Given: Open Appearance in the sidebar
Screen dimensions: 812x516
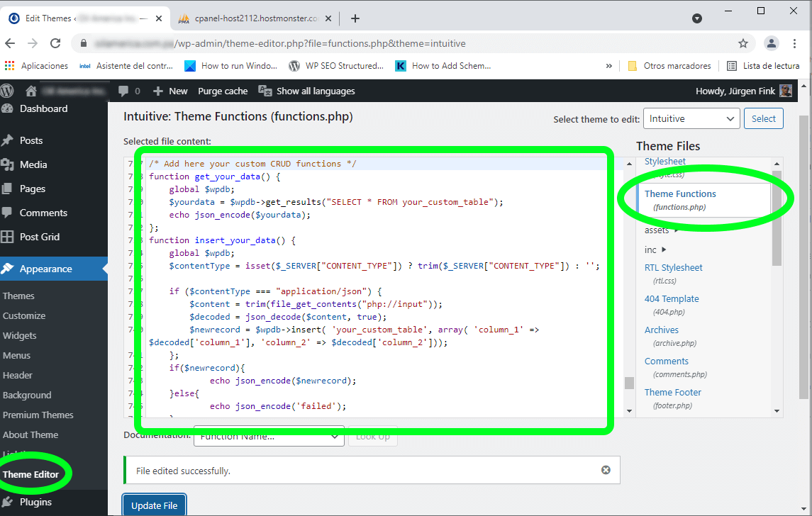Looking at the screenshot, I should (54, 269).
